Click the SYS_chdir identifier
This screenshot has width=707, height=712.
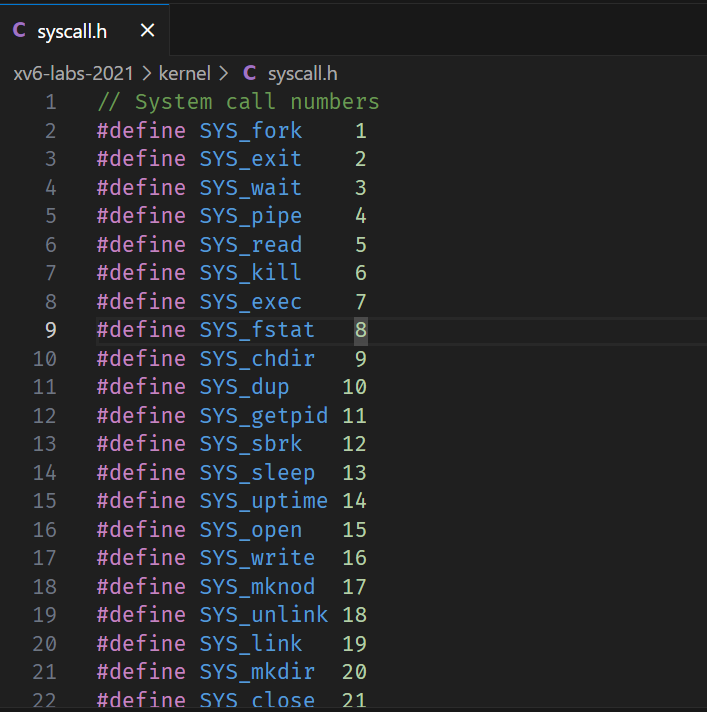coord(257,359)
